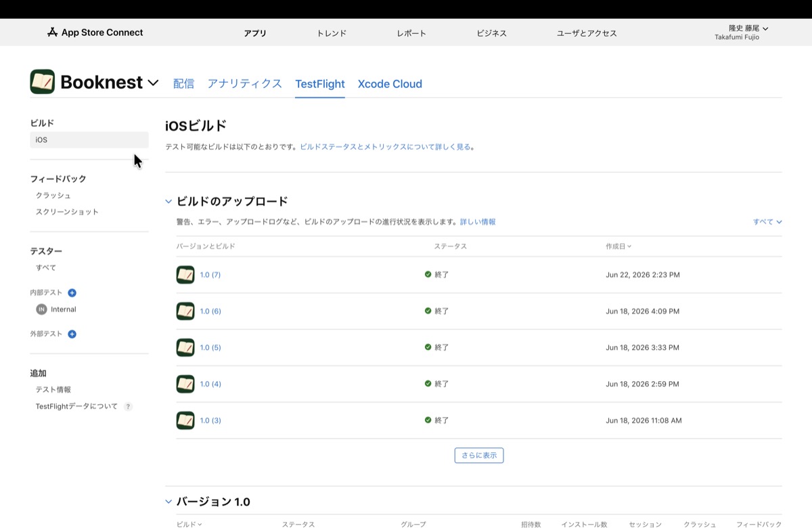The image size is (812, 528).
Task: Go to トレンド in top navigation
Action: tap(332, 33)
